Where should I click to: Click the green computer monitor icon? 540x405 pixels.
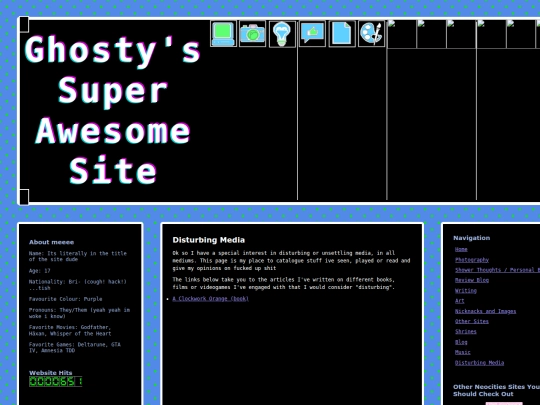tap(223, 33)
